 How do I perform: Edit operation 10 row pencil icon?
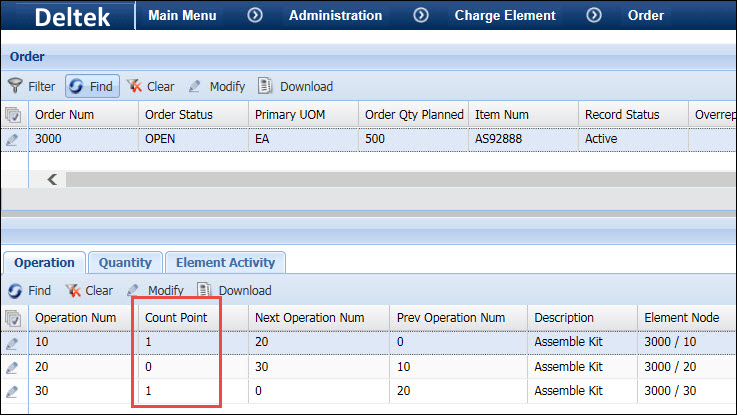(13, 343)
